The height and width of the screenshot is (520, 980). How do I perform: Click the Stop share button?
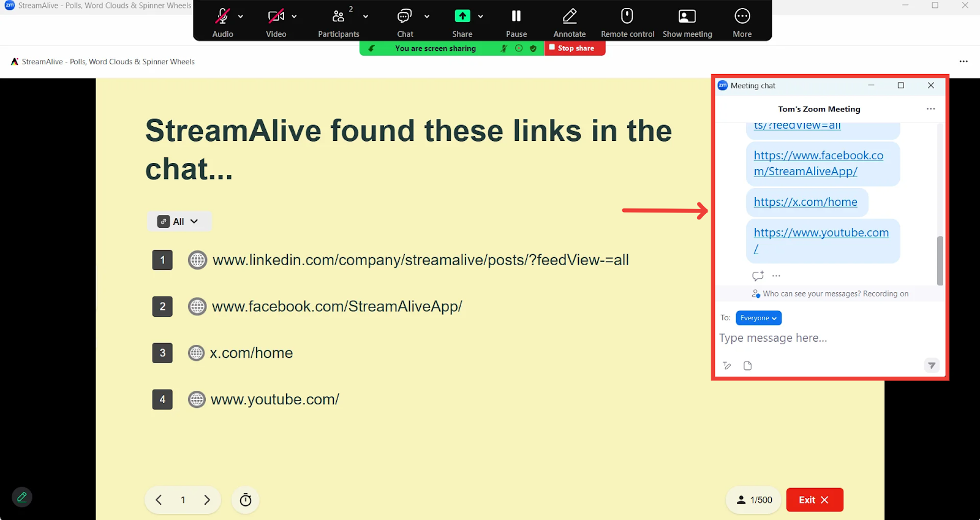point(575,48)
